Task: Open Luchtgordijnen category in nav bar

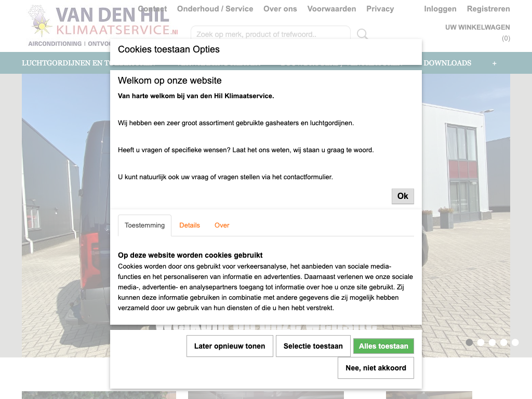Action: [x=66, y=63]
